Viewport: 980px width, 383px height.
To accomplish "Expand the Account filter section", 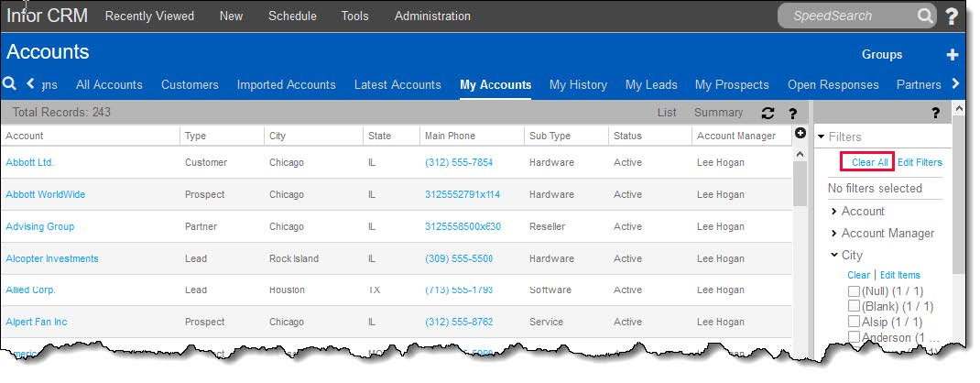I will coord(834,212).
